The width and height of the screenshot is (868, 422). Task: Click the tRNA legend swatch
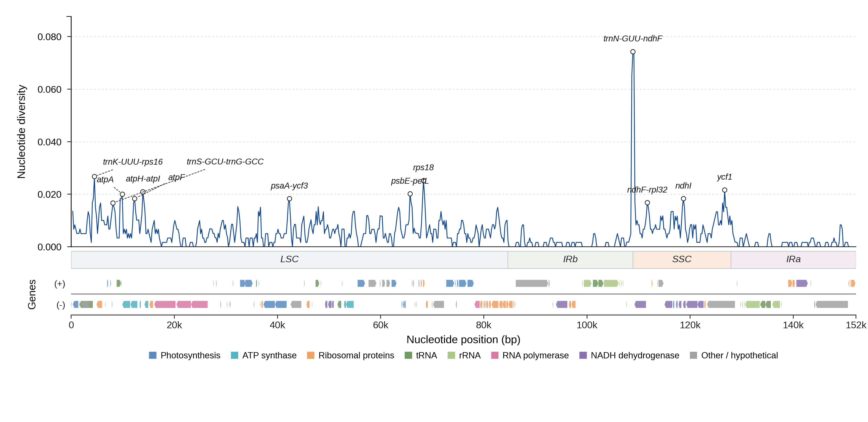(408, 355)
